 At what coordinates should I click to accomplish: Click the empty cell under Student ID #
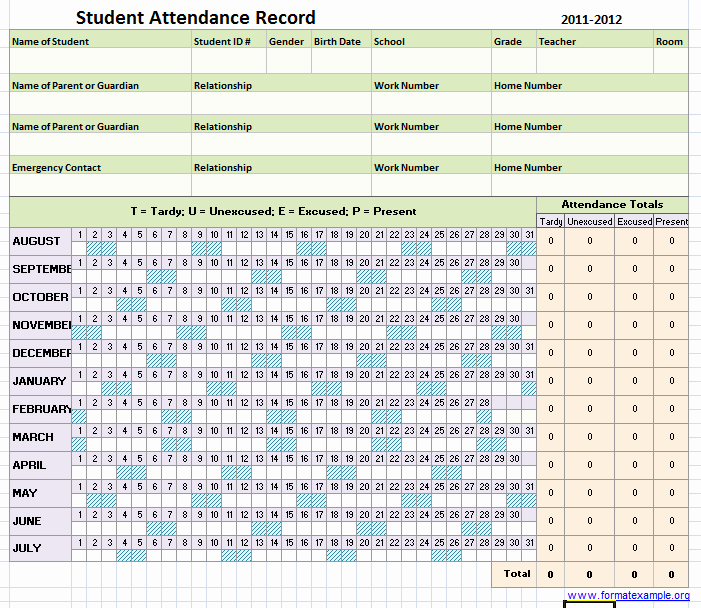pos(229,60)
